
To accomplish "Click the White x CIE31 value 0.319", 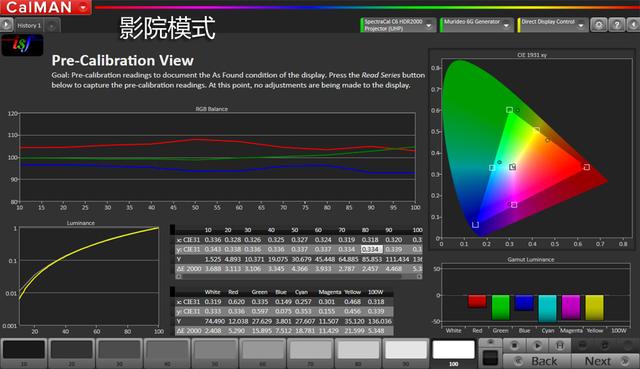I will click(213, 302).
